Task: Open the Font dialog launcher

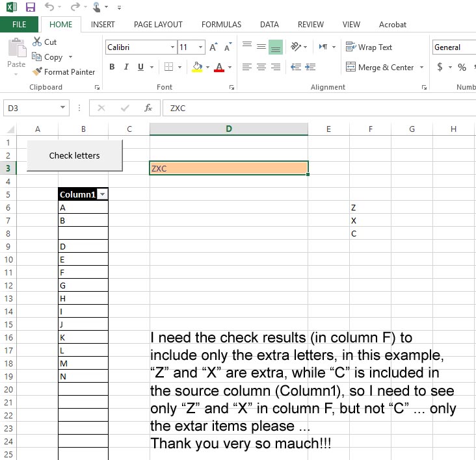Action: (232, 87)
